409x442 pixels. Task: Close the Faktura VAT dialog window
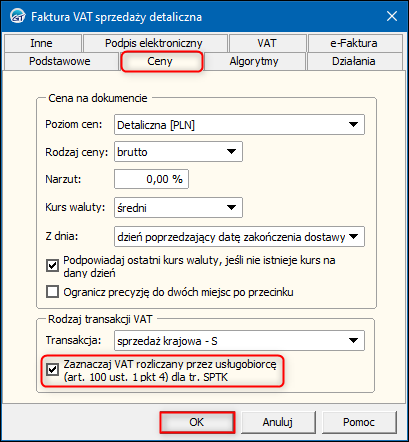click(x=392, y=16)
